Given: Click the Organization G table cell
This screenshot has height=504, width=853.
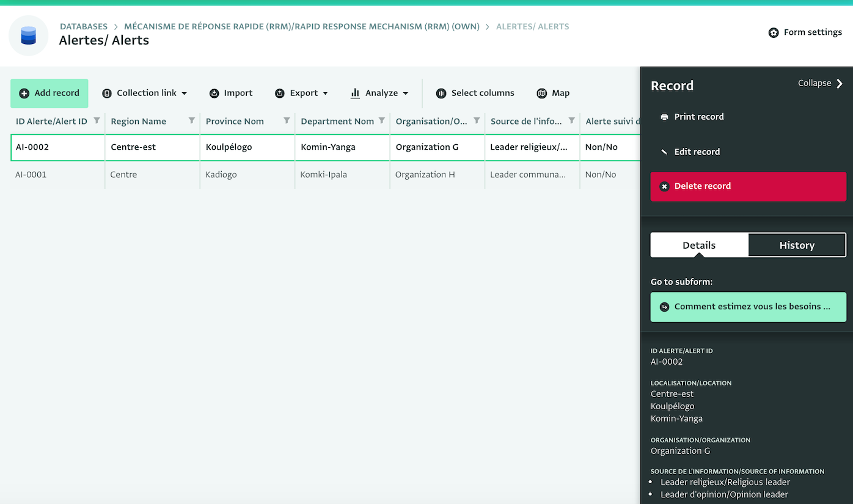Looking at the screenshot, I should [x=437, y=147].
